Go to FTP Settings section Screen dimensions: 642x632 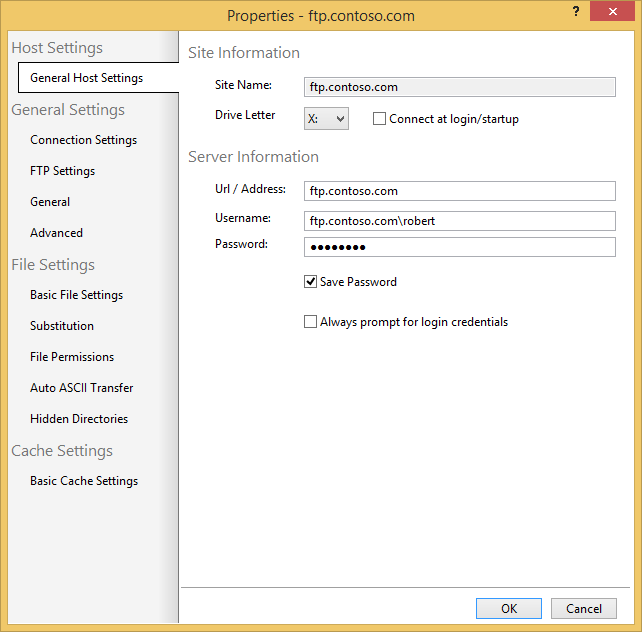coord(62,171)
